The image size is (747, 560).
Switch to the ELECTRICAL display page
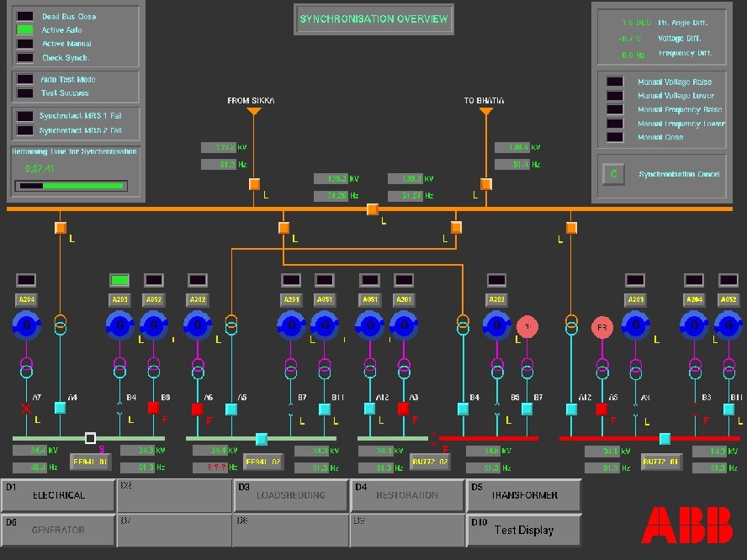[59, 495]
